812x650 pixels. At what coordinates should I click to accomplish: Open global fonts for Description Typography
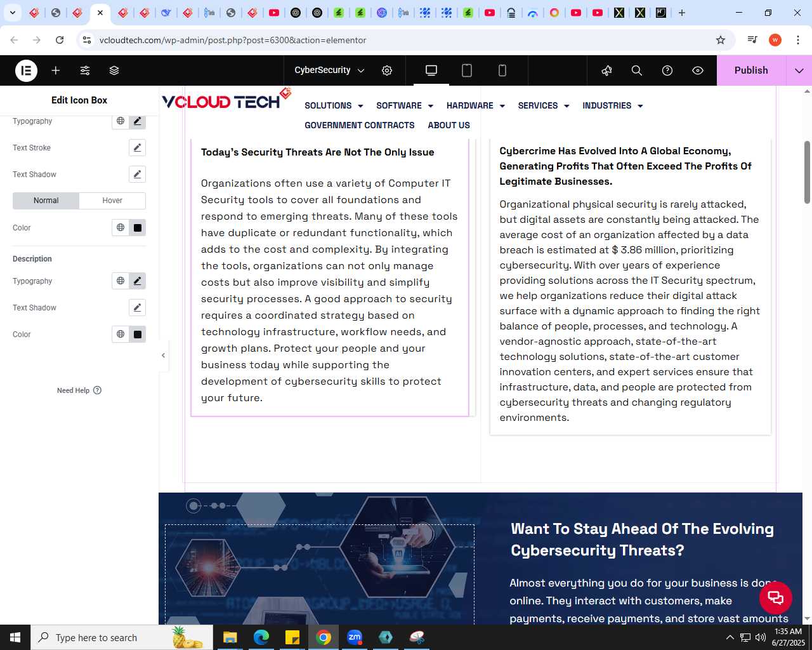coord(121,281)
